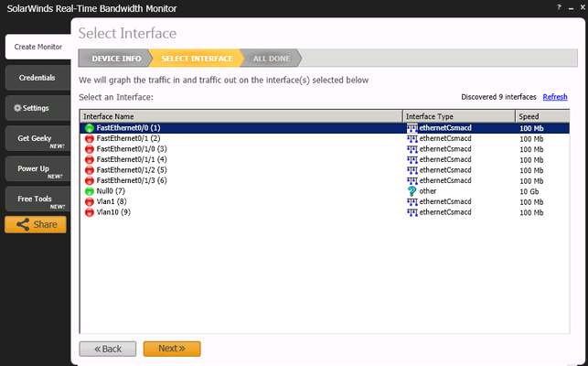588x366 pixels.
Task: Click the ethernet type icon in FastEthernet0/1 (2) row
Action: (x=412, y=139)
